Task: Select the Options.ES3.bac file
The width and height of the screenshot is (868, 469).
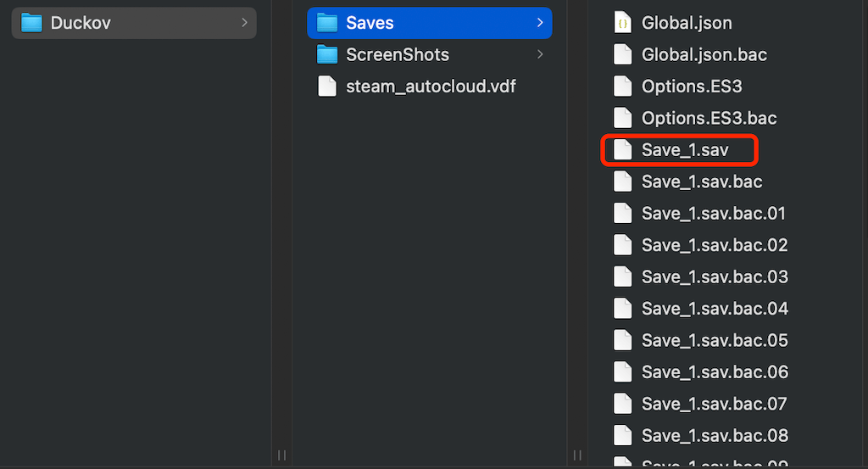Action: 709,119
